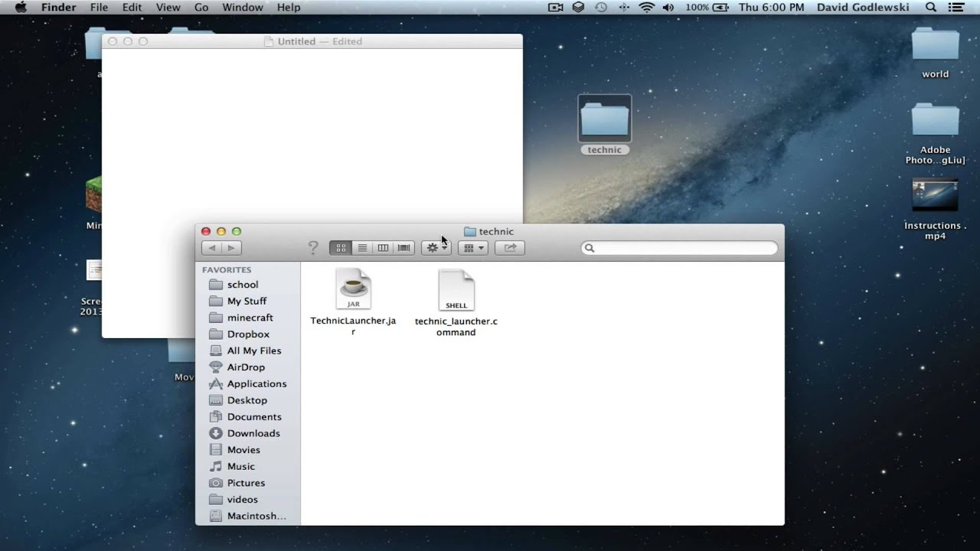Open the View menu
Viewport: 980px width, 551px height.
[168, 7]
